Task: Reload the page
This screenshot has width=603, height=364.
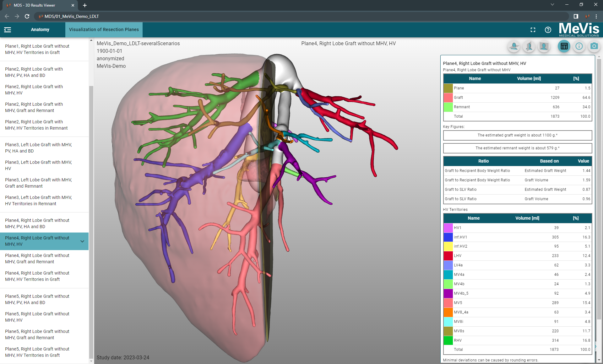Action: click(x=27, y=16)
